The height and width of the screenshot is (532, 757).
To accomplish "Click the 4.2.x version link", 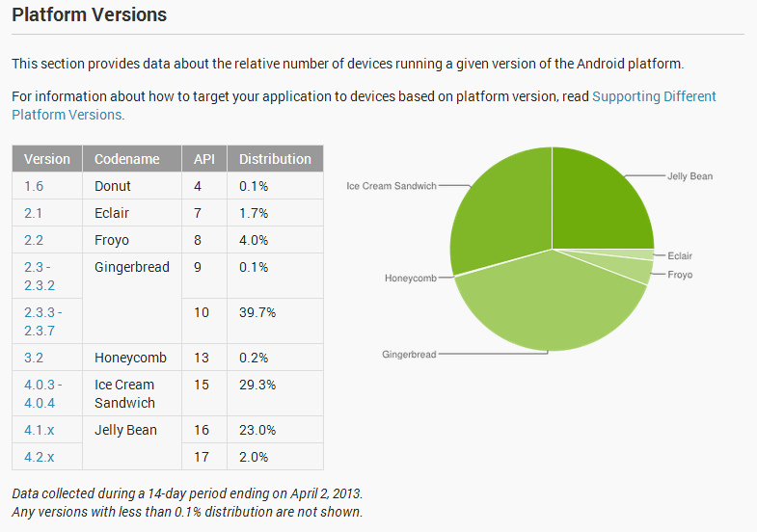I will [40, 457].
